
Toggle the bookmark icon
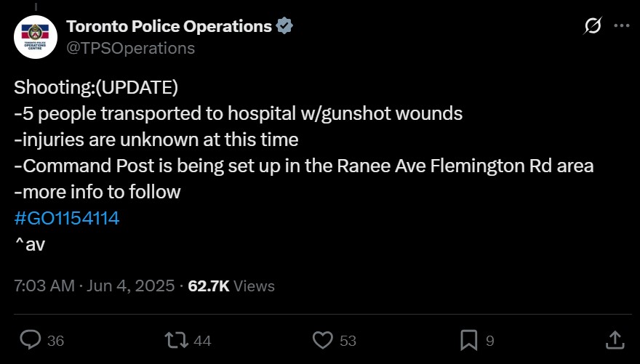pyautogui.click(x=468, y=339)
